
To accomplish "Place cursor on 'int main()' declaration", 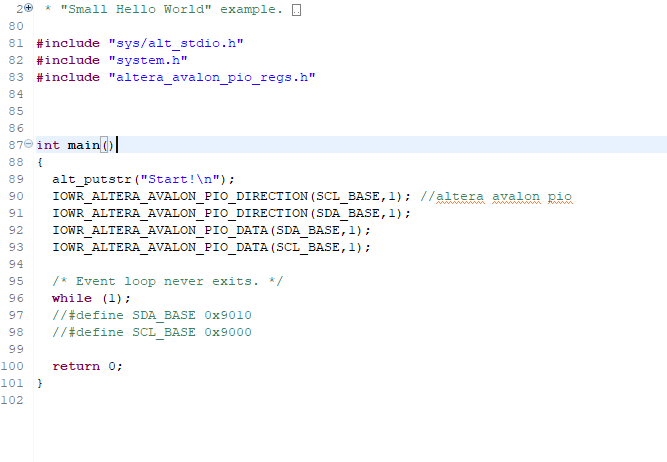I will tap(75, 145).
